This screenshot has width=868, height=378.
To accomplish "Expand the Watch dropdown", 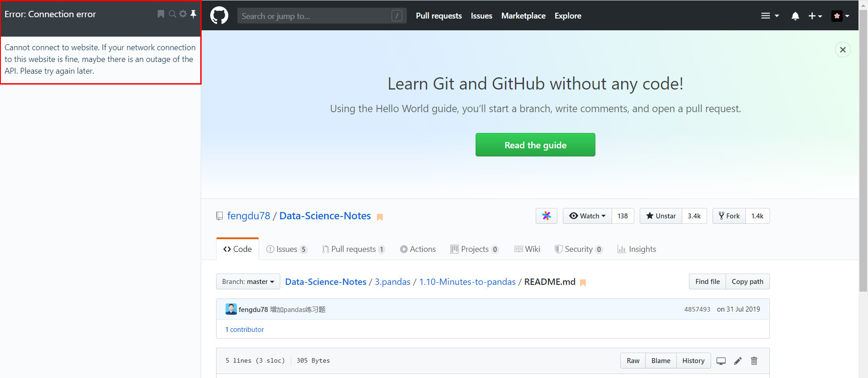I will [587, 216].
